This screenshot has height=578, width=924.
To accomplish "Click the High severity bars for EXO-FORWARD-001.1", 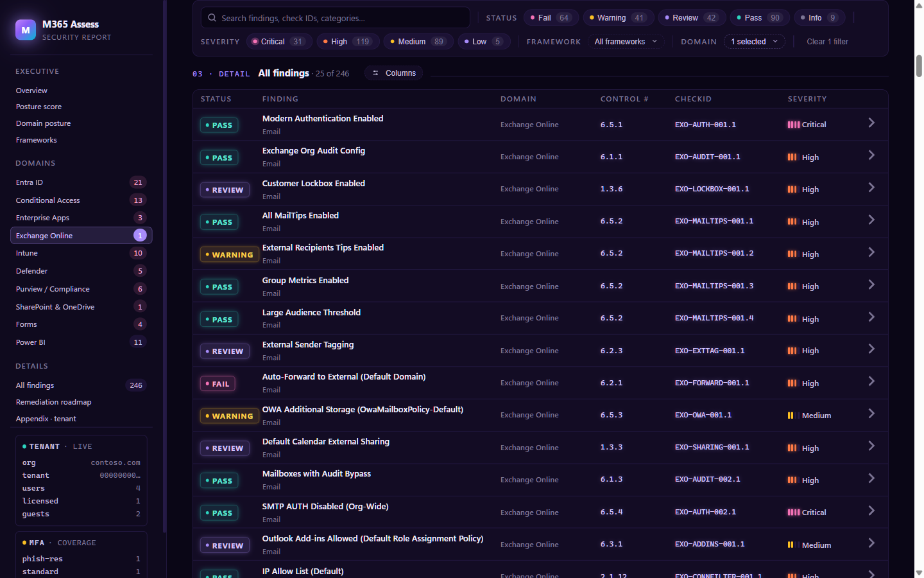I will click(x=792, y=383).
